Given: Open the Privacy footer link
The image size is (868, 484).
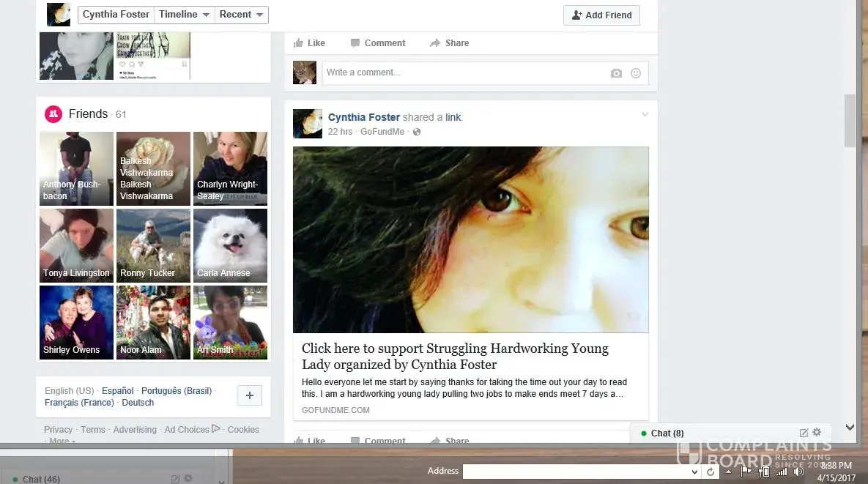Looking at the screenshot, I should point(58,430).
